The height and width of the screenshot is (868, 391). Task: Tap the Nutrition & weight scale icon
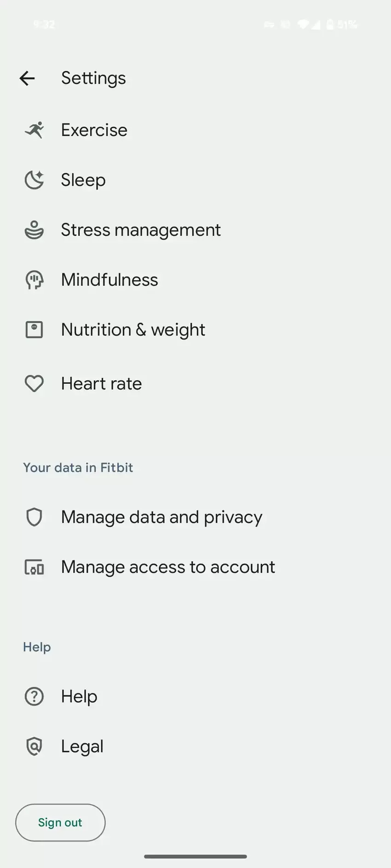34,330
